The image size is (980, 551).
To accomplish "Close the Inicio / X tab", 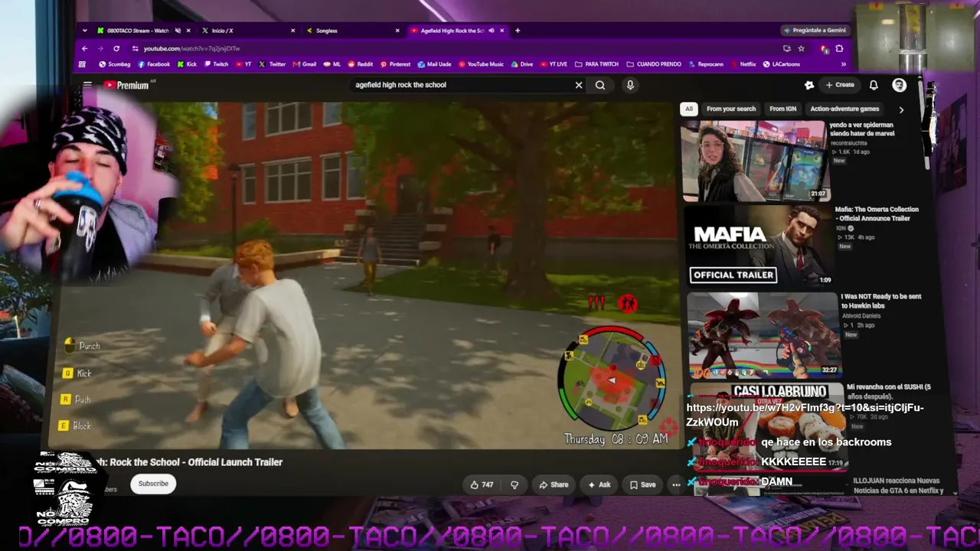I will coord(292,31).
